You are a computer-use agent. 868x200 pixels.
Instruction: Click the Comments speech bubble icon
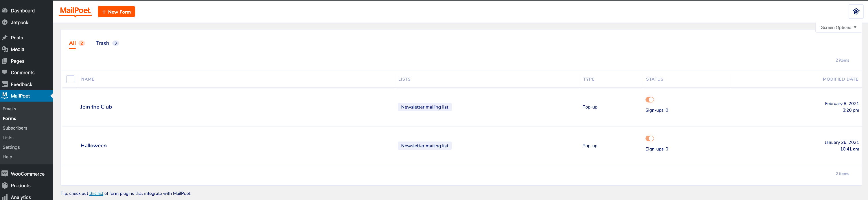coord(5,73)
